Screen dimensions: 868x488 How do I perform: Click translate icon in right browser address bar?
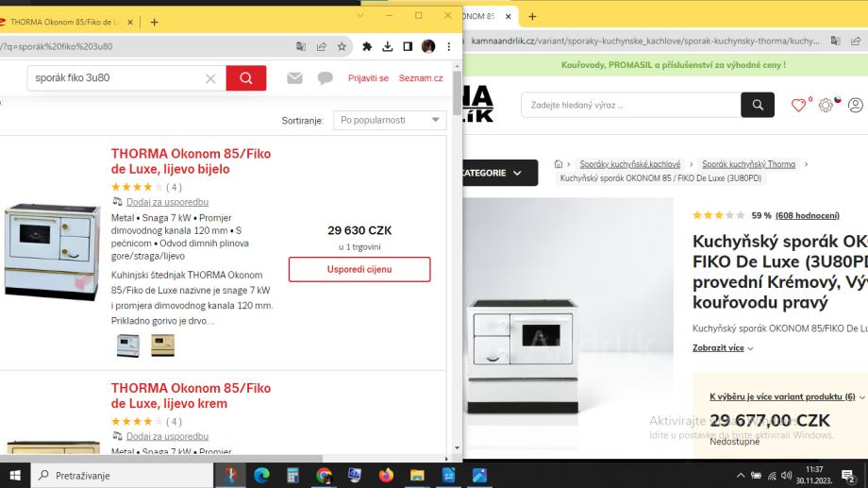(835, 41)
